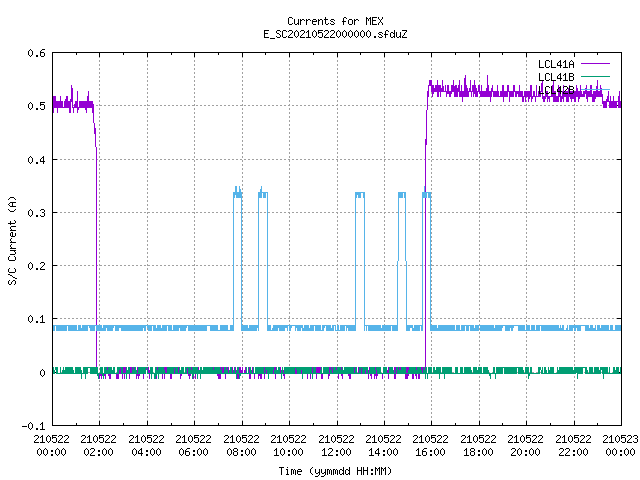Click the y-axis label 'S/C Current (A)'
Screen dimensions: 640x480
tap(12, 240)
